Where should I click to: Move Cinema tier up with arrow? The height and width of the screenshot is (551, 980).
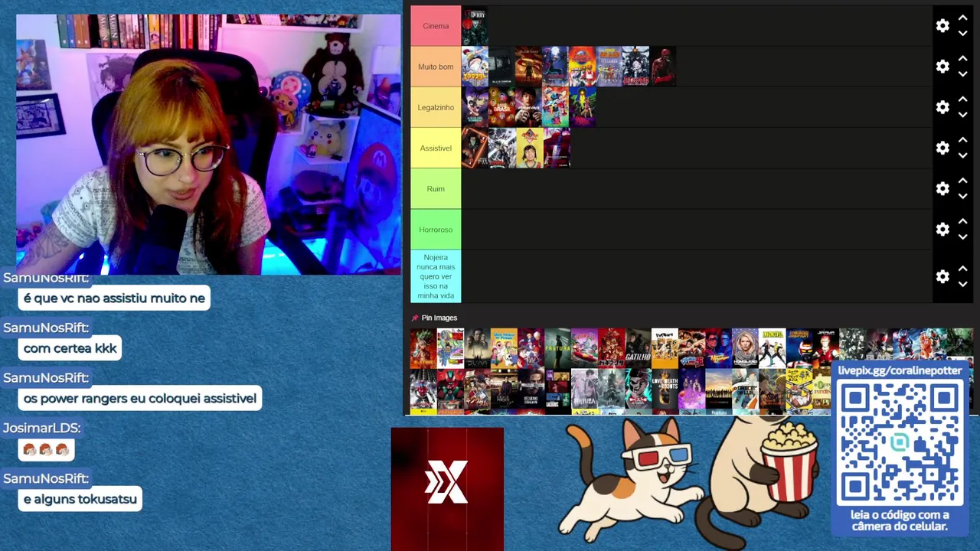click(963, 18)
